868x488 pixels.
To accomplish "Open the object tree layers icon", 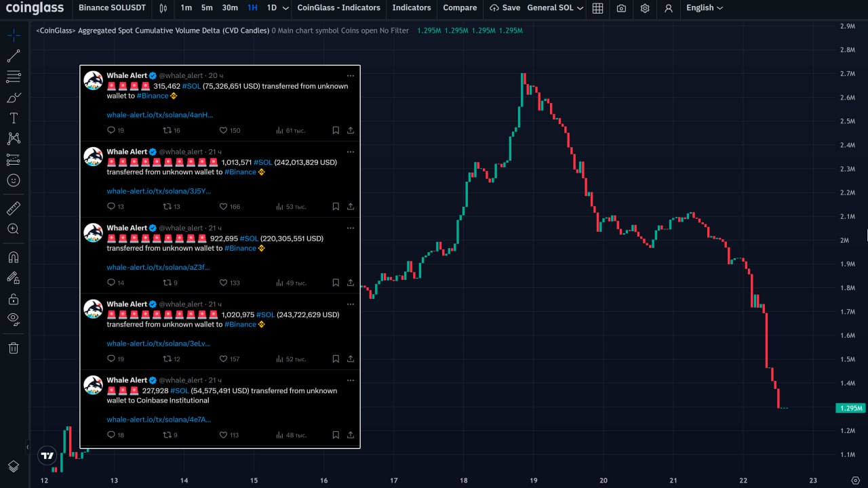I will [x=14, y=466].
